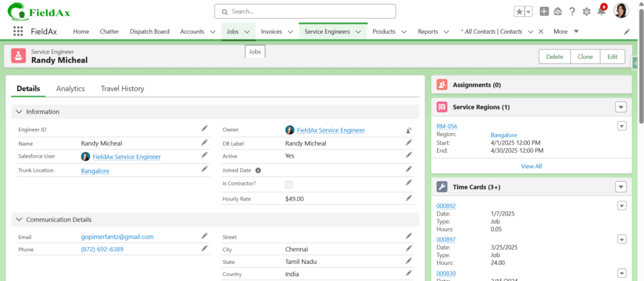Click the Joined Date info icon

click(258, 170)
